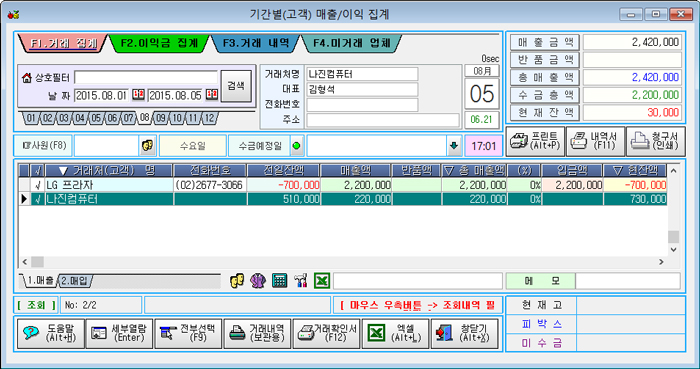The height and width of the screenshot is (369, 700).
Task: Click the 내역서 (F11) button
Action: 595,141
